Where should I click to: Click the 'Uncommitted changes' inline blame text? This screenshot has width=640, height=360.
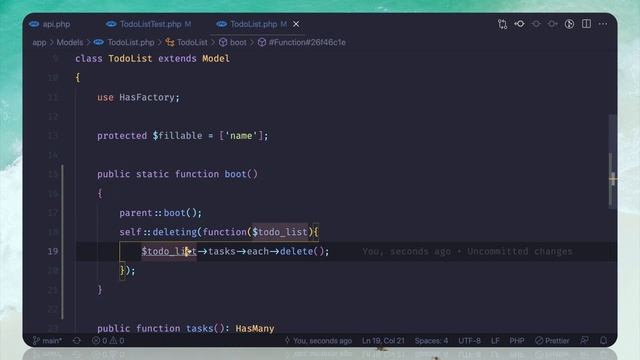point(520,251)
